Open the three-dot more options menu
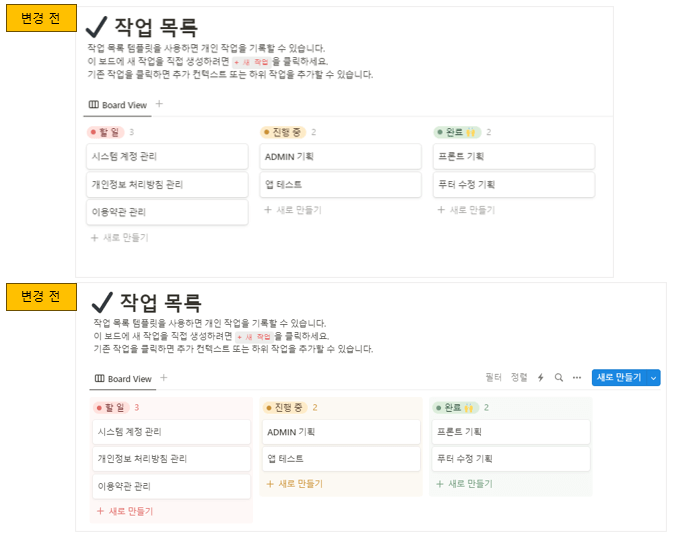The image size is (680, 535). (576, 377)
